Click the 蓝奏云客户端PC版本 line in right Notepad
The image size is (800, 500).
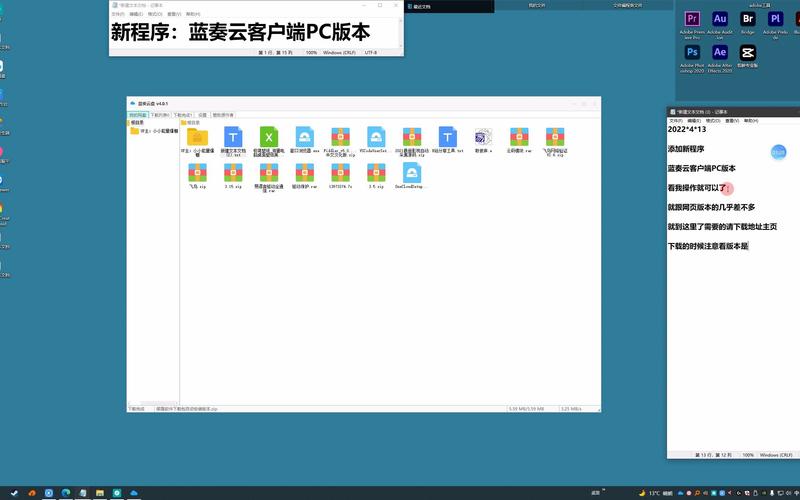(702, 168)
